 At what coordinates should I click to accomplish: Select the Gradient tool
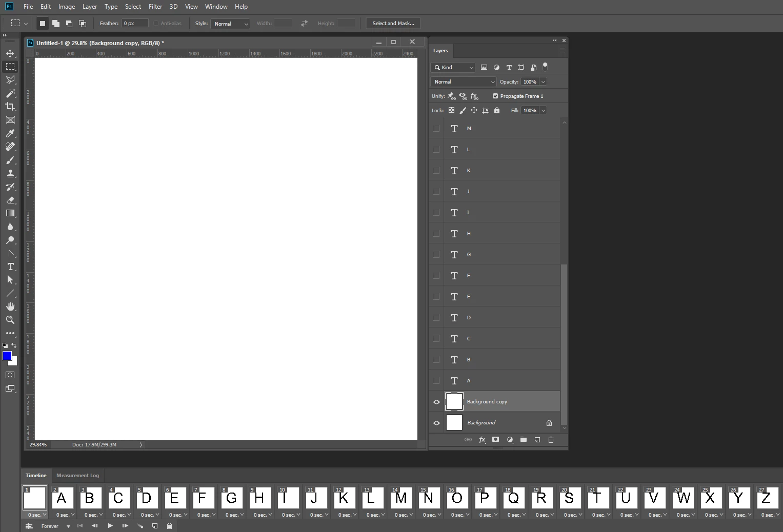[10, 213]
